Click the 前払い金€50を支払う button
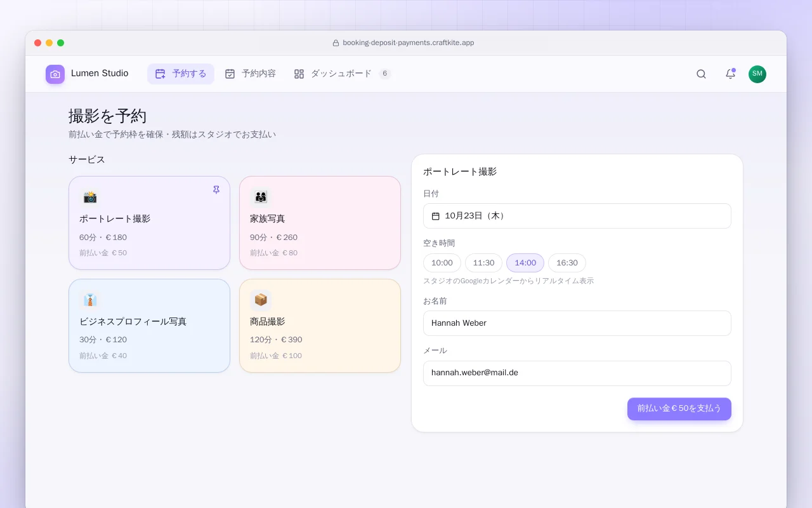 click(679, 409)
